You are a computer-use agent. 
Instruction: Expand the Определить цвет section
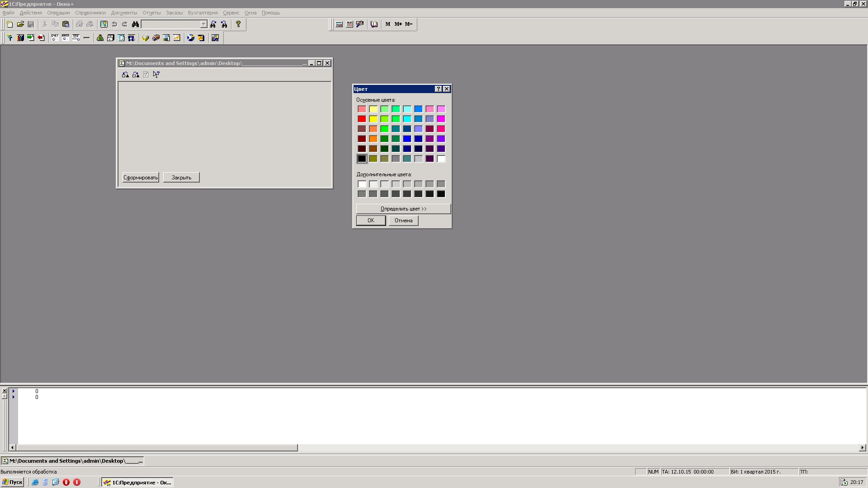pos(403,209)
